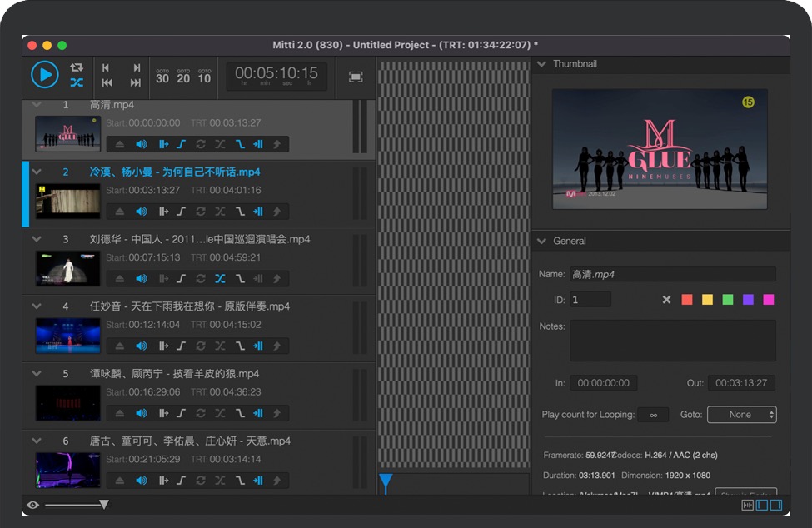Click the right panel layout button at bottom
Screen dimensions: 812x528
(776, 505)
